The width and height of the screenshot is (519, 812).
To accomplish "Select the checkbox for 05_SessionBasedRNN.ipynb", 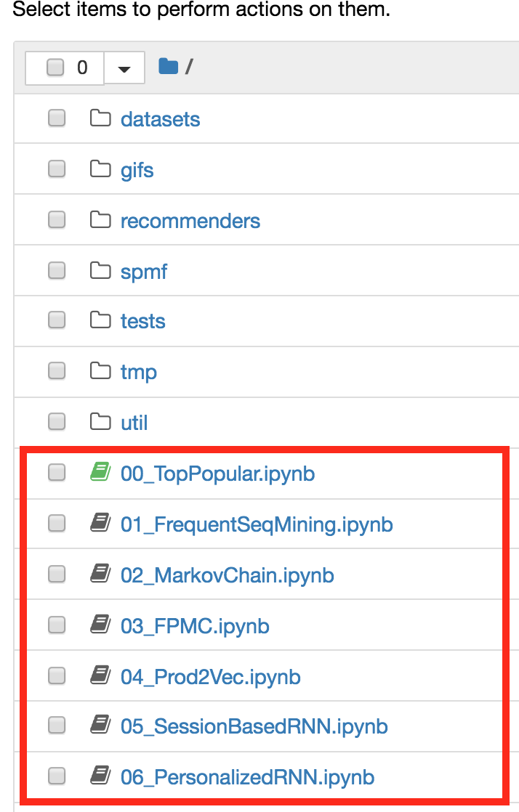I will (x=57, y=725).
